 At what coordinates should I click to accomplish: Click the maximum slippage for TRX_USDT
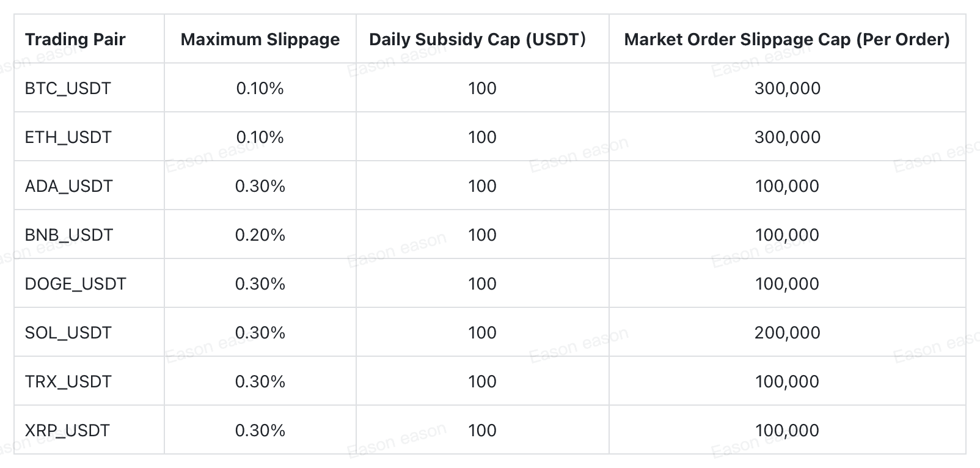click(x=260, y=381)
